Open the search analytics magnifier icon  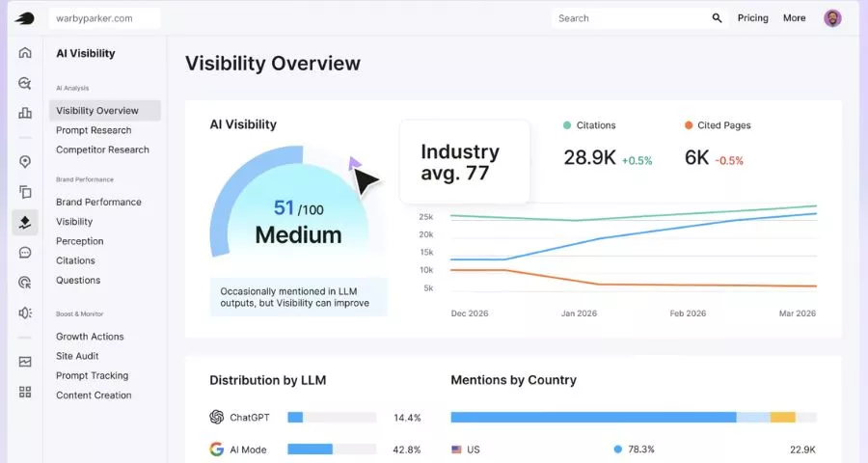(25, 83)
